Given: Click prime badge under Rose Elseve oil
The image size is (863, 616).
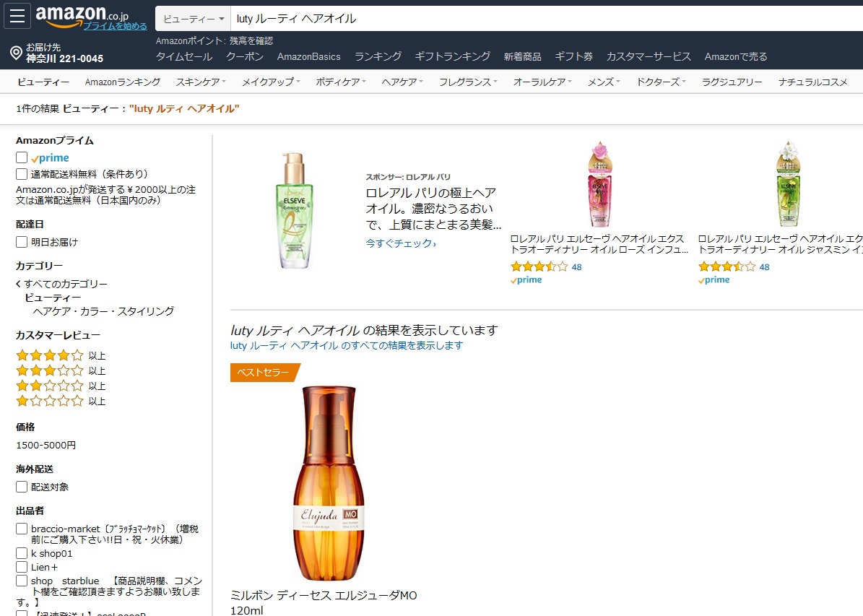Looking at the screenshot, I should [x=526, y=279].
